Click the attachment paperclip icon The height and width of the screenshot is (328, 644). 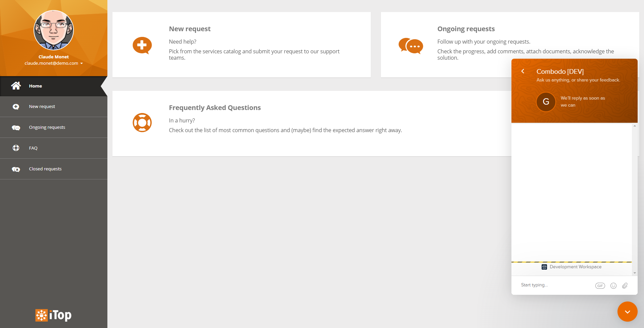[x=625, y=286]
